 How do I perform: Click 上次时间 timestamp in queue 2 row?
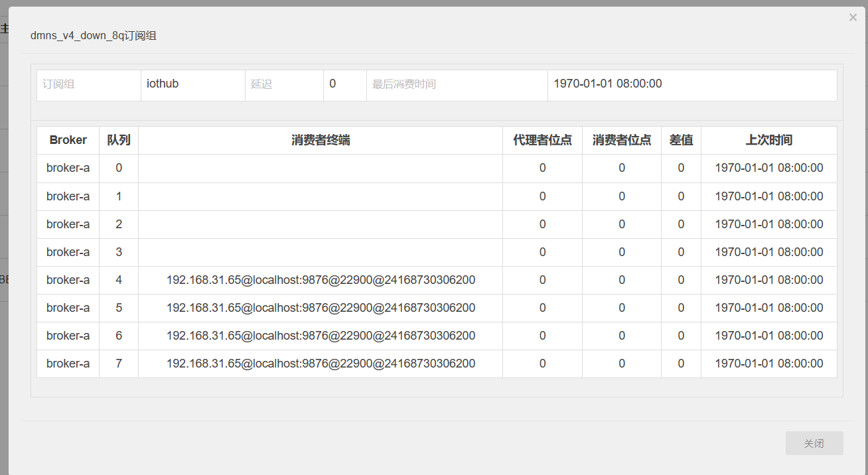[769, 224]
